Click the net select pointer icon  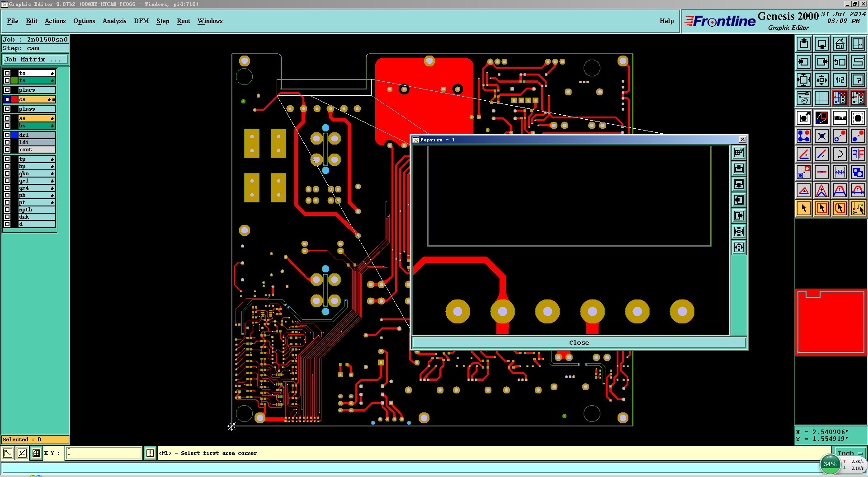pos(858,208)
